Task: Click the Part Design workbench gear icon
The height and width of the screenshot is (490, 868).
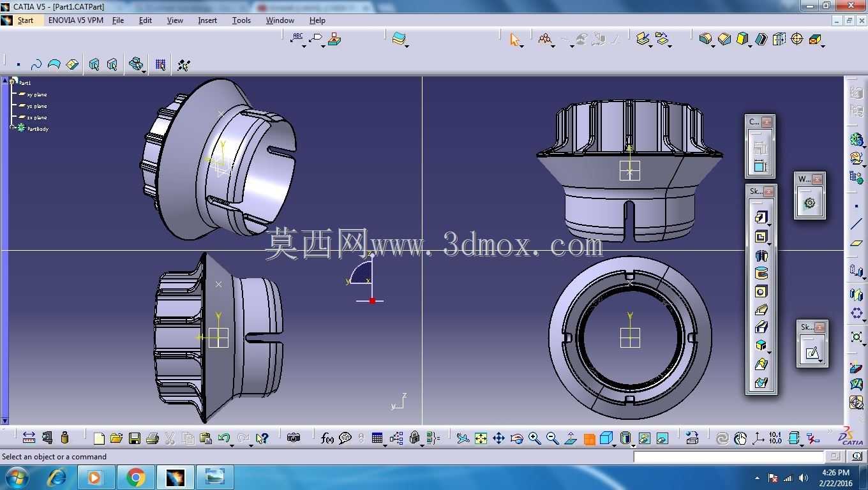Action: (809, 203)
